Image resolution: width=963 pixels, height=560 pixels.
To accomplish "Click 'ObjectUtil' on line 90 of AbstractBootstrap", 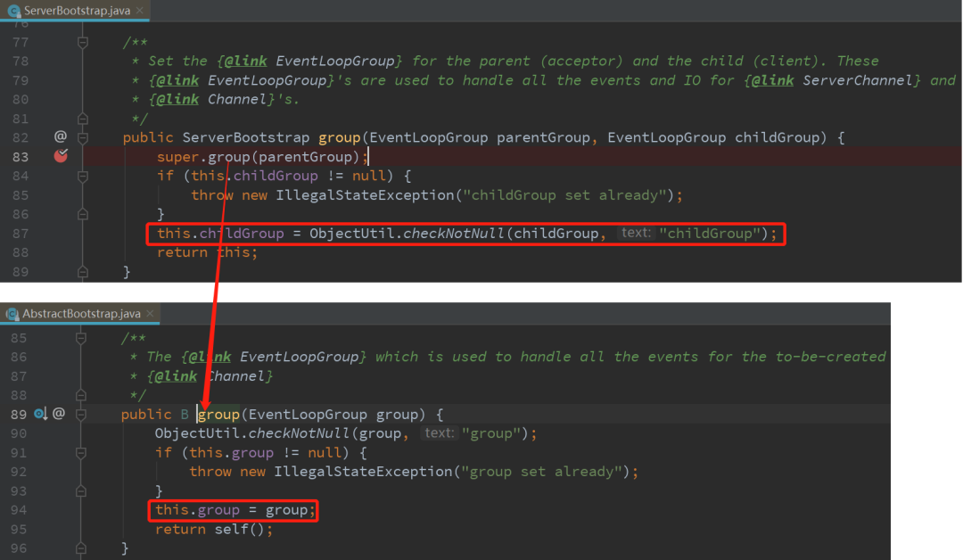I will pyautogui.click(x=197, y=433).
